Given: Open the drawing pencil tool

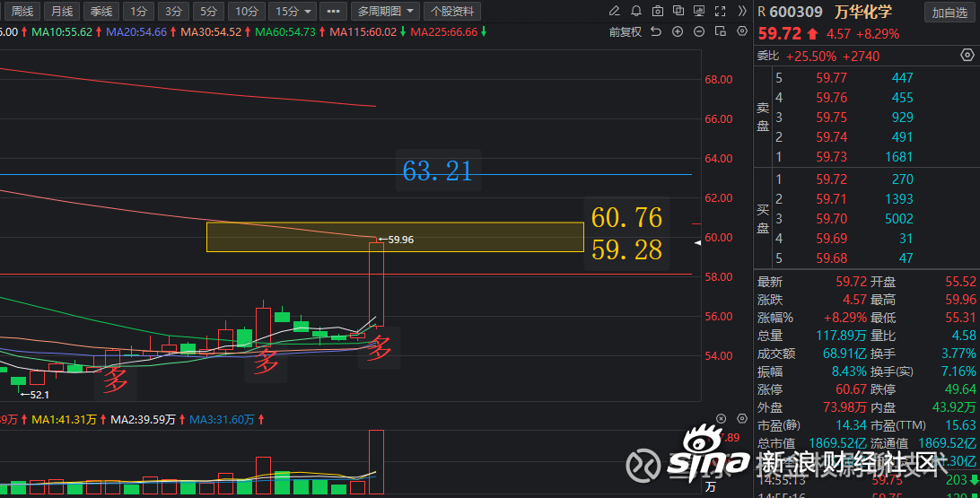Looking at the screenshot, I should (x=615, y=12).
